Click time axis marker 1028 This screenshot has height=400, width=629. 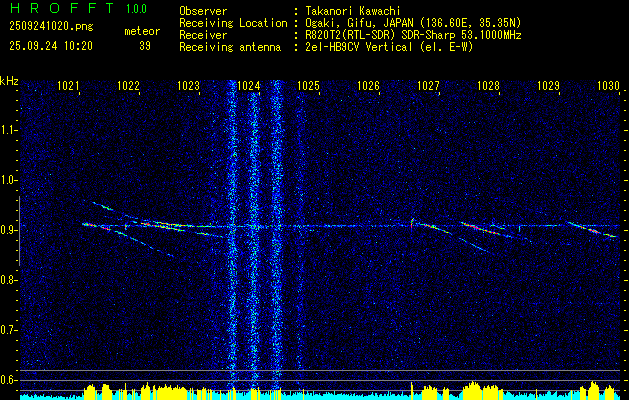[489, 86]
